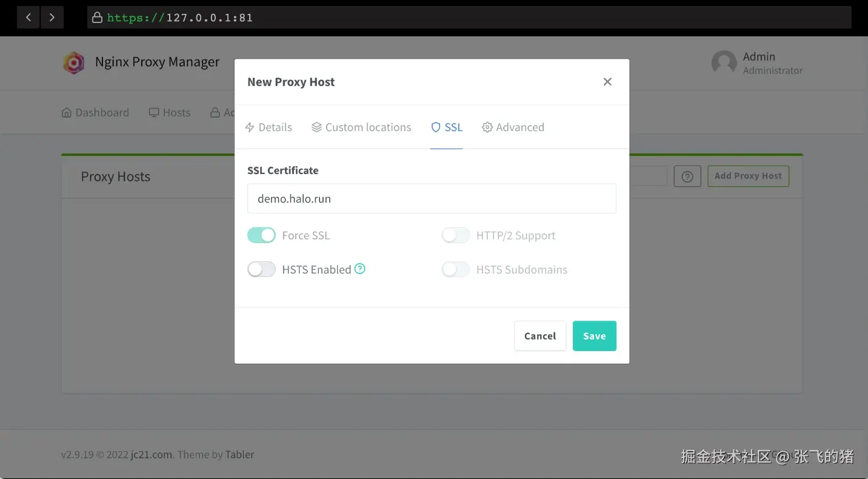Toggle the HTTP/2 Support switch
Screen dimensions: 868x479
456,235
